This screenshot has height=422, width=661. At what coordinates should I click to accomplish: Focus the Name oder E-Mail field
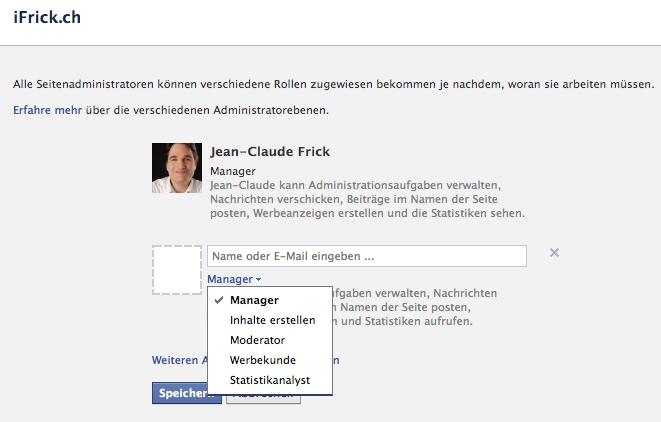tap(366, 257)
